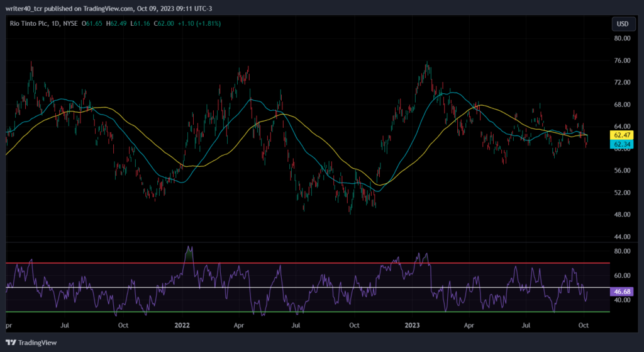Click the white RSI midline
This screenshot has height=352, width=644.
(x=308, y=287)
